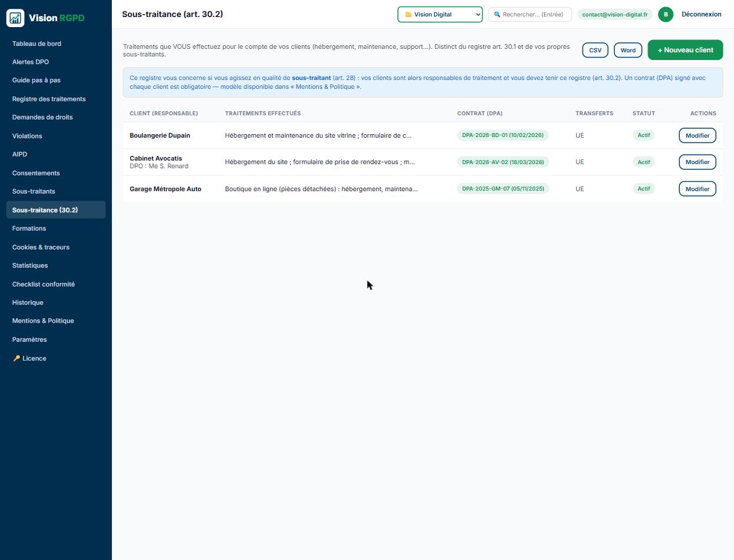Click the Vision RGPD logo icon
Viewport: 734px width, 560px height.
point(15,18)
